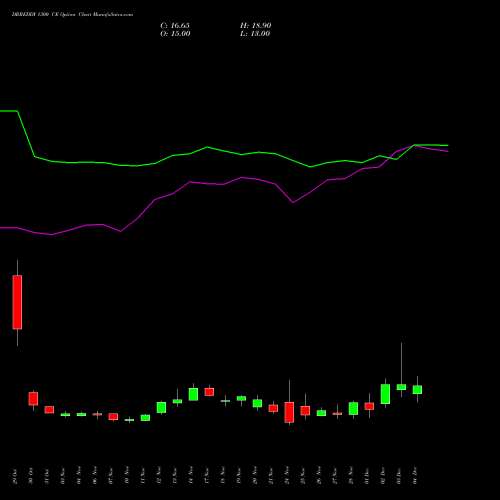Click the high price value H: 18.90
Image resolution: width=500 pixels, height=500 pixels.
[x=255, y=25]
